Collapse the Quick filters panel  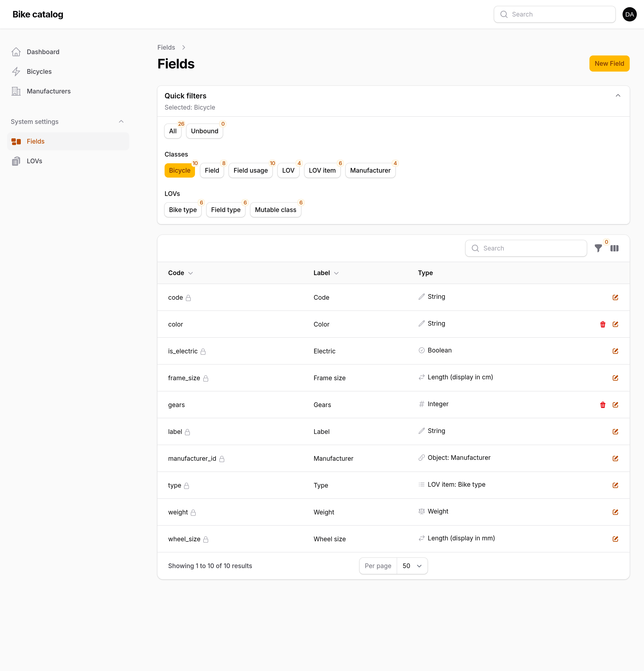618,96
